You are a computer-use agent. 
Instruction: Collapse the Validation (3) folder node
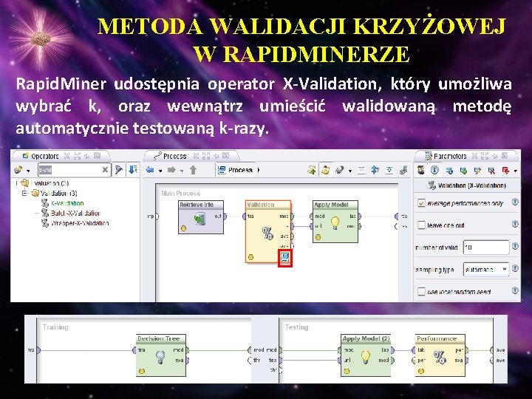pyautogui.click(x=24, y=194)
